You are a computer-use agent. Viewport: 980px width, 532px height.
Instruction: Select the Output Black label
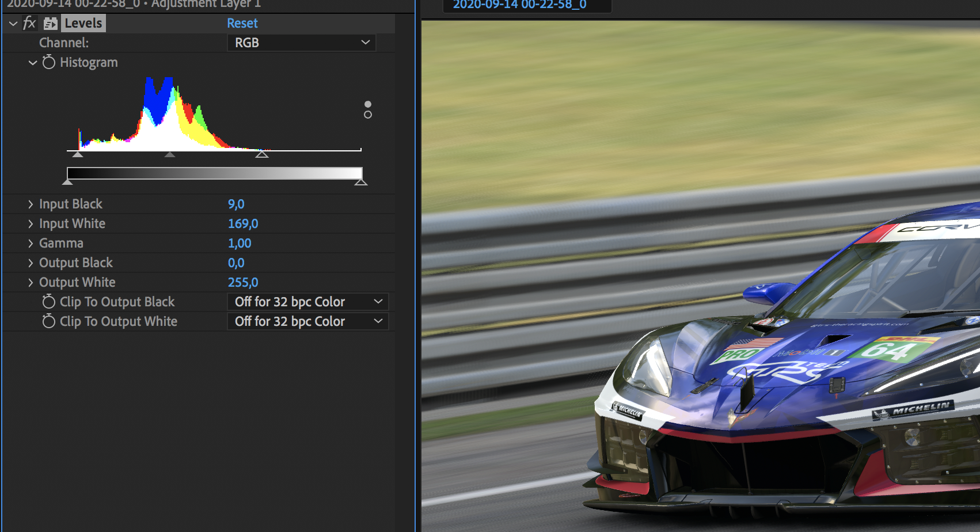(x=76, y=263)
